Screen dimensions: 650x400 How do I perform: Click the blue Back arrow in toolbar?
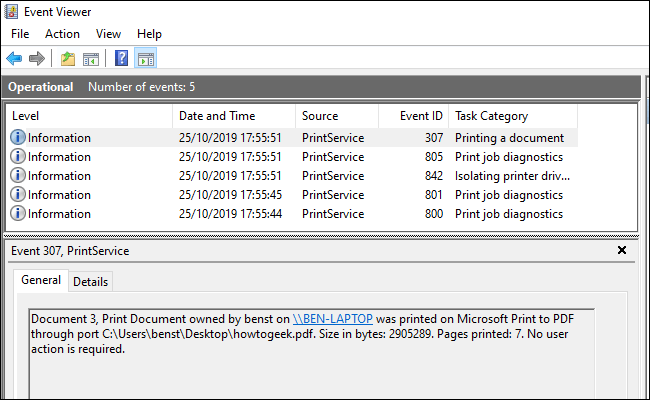pyautogui.click(x=14, y=59)
